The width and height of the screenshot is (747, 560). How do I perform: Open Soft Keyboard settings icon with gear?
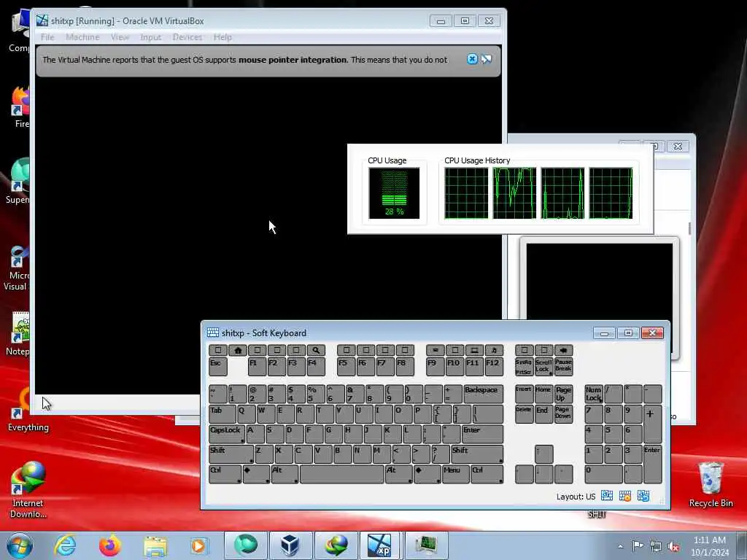click(x=625, y=496)
